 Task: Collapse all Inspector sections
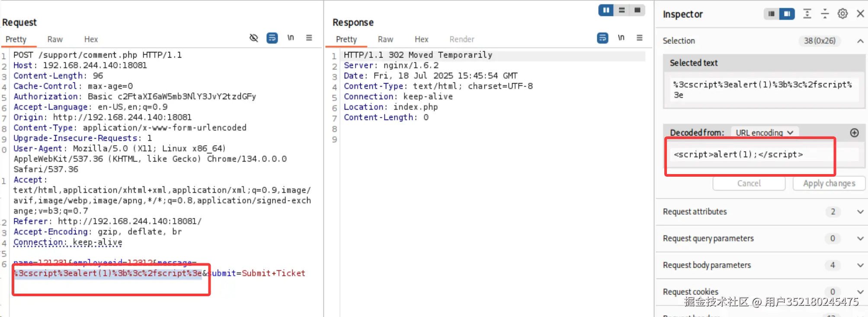pyautogui.click(x=825, y=14)
